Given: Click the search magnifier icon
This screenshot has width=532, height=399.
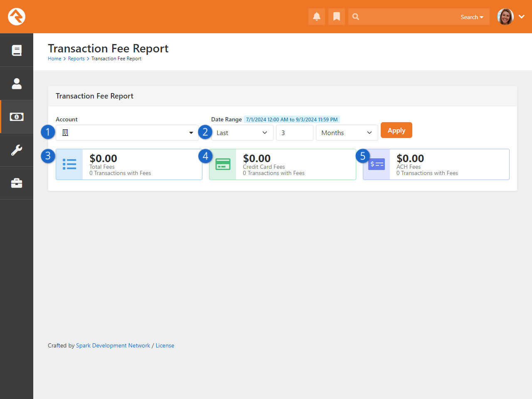Looking at the screenshot, I should pyautogui.click(x=356, y=17).
